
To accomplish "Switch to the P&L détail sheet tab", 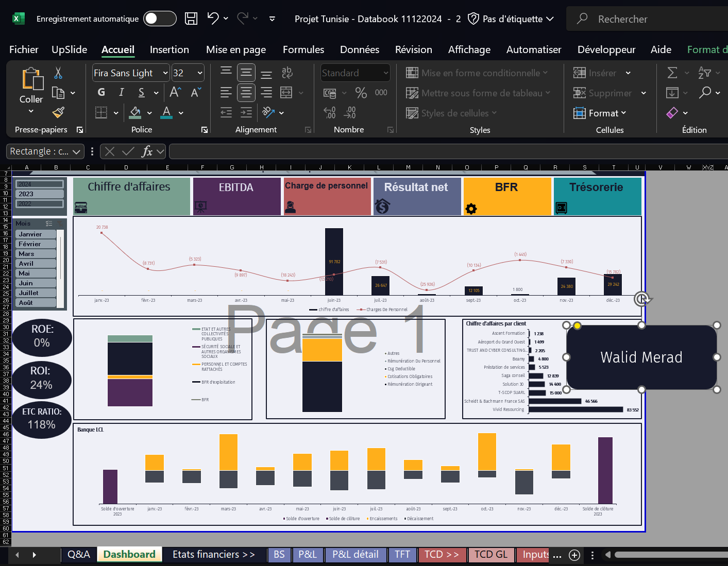I will click(x=355, y=555).
